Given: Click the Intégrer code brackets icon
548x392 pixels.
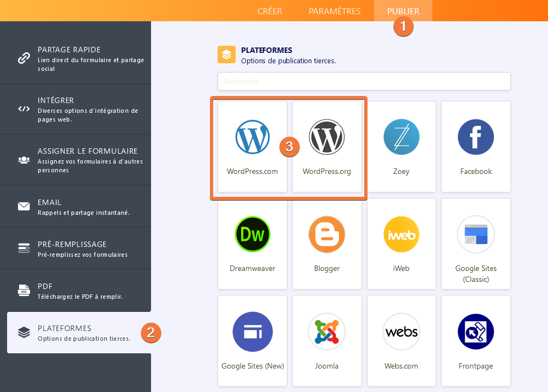Looking at the screenshot, I should (24, 108).
